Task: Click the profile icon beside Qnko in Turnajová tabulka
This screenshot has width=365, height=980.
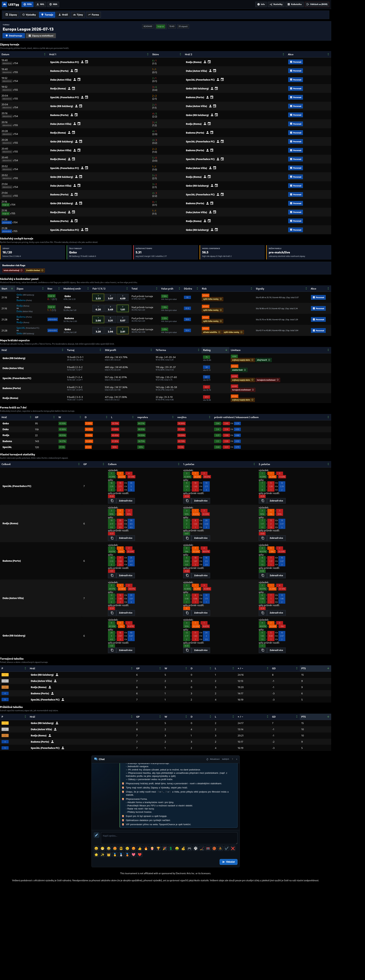Action: (x=57, y=675)
